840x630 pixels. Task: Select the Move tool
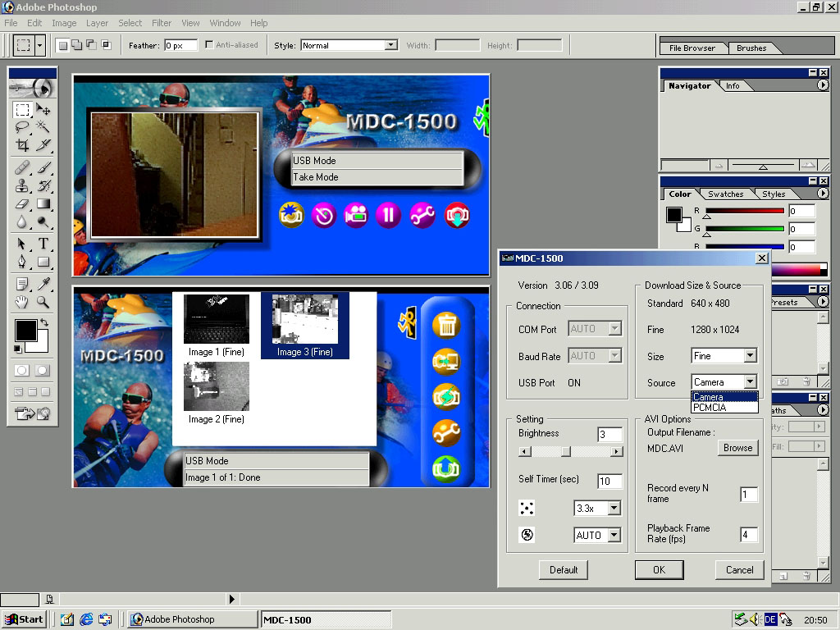click(x=43, y=110)
